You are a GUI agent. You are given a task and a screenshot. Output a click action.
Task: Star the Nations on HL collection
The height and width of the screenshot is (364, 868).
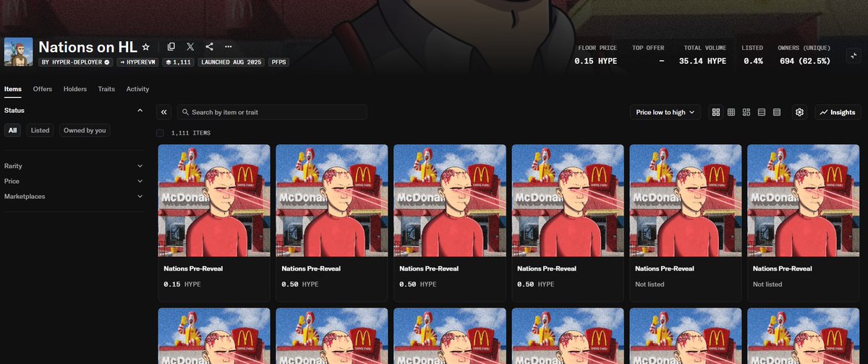click(145, 46)
